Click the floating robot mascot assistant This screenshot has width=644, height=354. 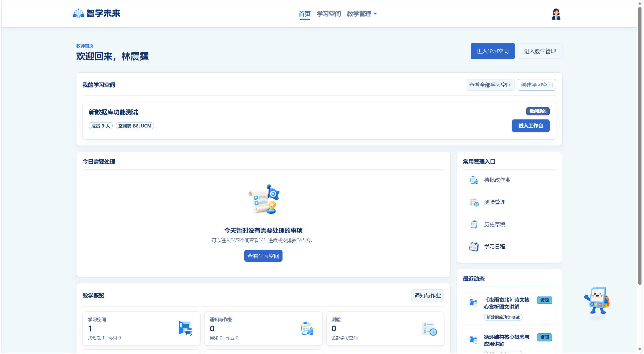pos(597,300)
